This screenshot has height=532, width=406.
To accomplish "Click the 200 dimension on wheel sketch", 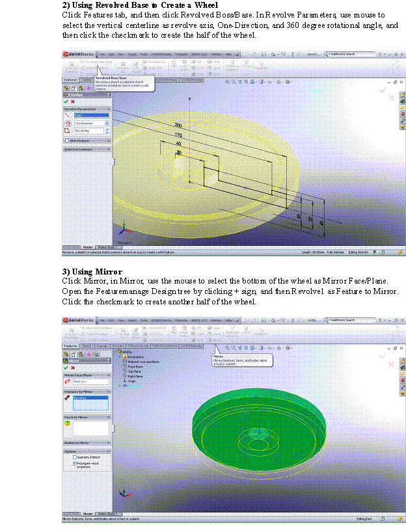I will pos(178,126).
